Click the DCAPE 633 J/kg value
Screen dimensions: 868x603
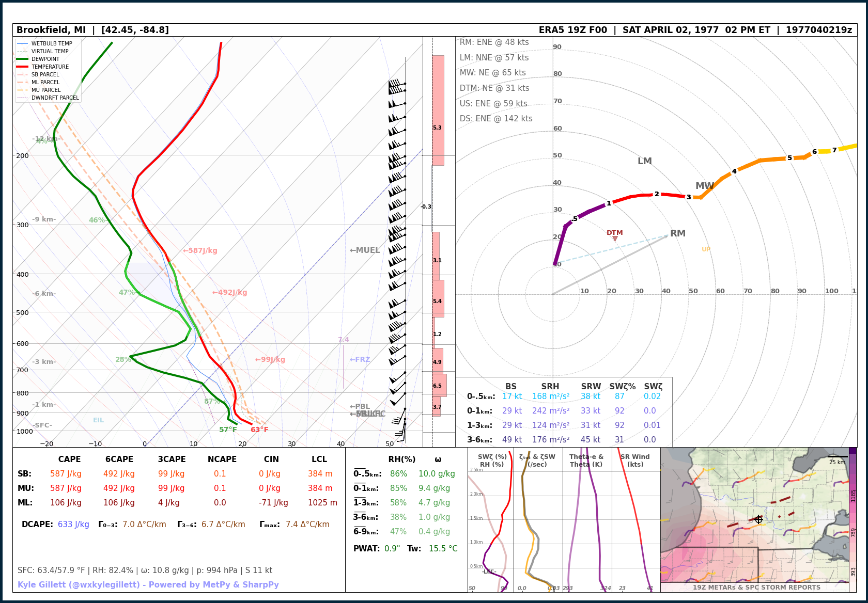tap(73, 525)
